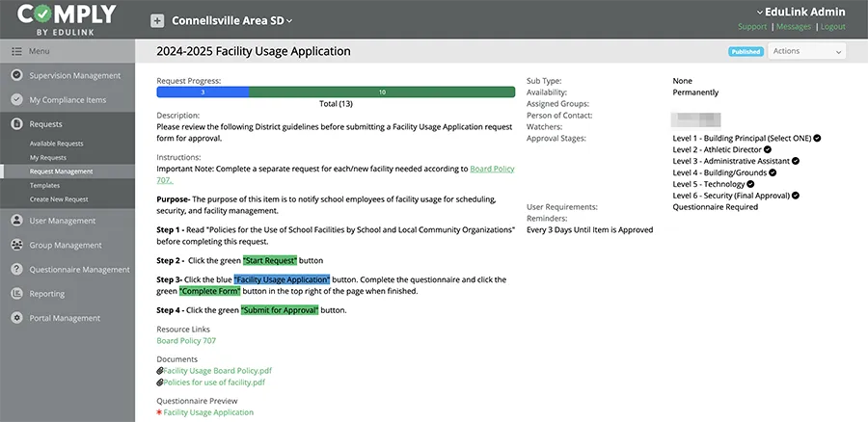Click the highlighted "Start Request" text
Image resolution: width=868 pixels, height=422 pixels.
[270, 260]
